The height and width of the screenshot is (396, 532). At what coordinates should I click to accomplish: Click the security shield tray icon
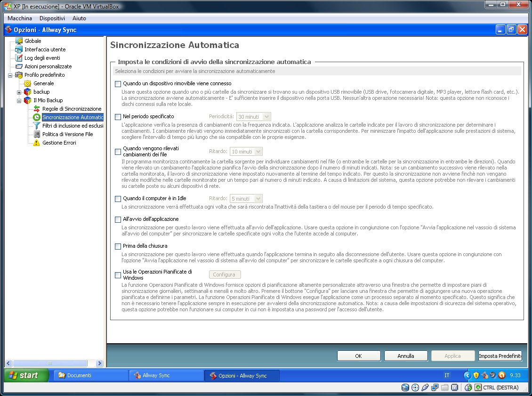[x=476, y=375]
